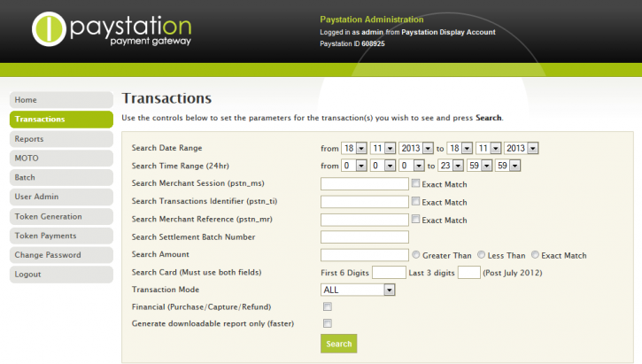Open the MOTO page

[x=61, y=159]
